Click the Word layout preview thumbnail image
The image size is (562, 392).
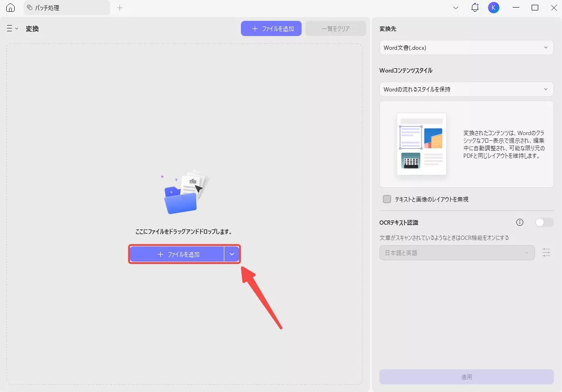(421, 144)
